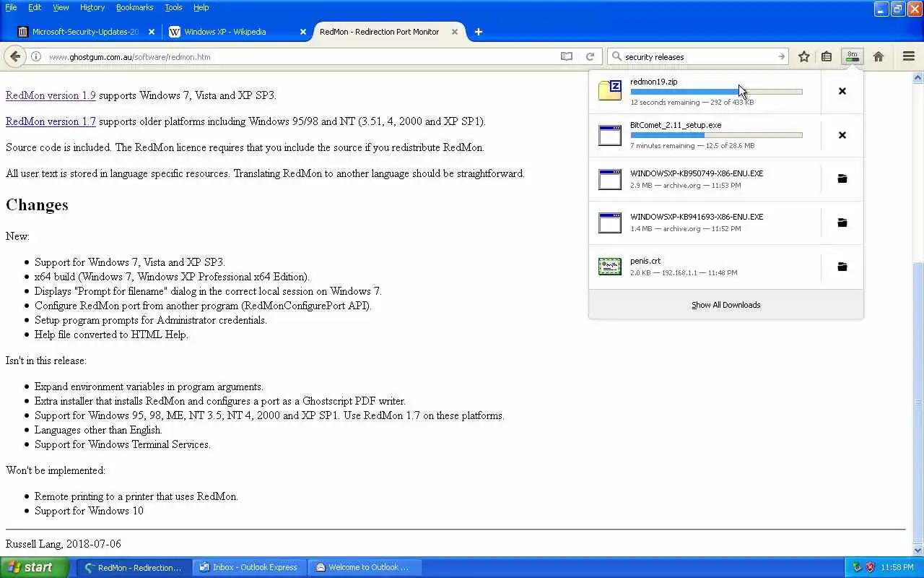Open the Bookmarks menu
This screenshot has height=578, width=924.
pyautogui.click(x=134, y=7)
